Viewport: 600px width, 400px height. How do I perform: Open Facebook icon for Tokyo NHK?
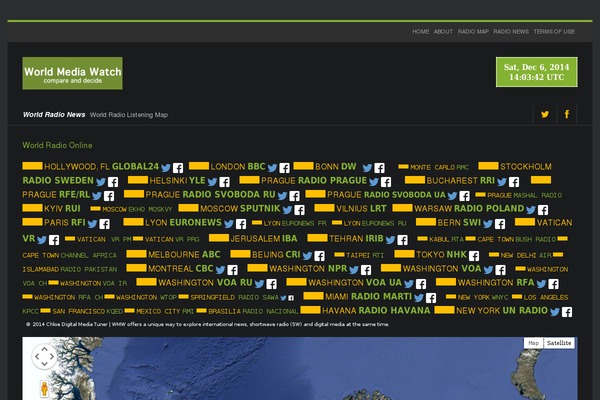point(474,256)
